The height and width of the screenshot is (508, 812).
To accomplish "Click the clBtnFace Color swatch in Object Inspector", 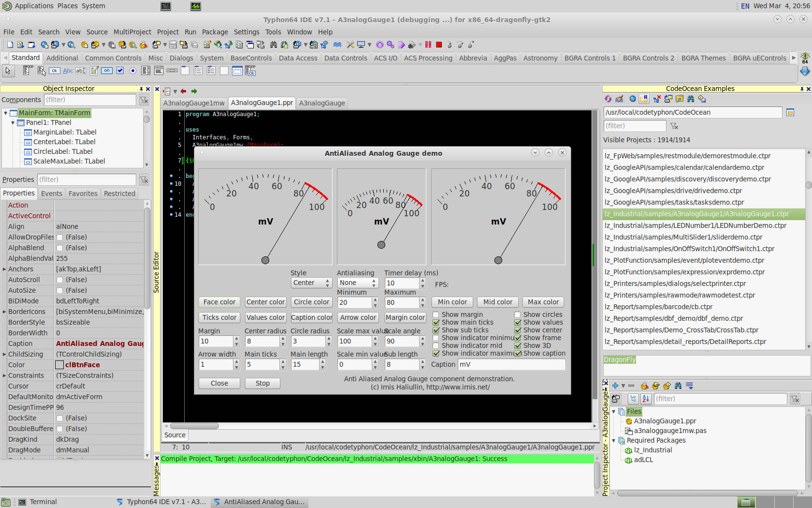I will click(x=59, y=365).
